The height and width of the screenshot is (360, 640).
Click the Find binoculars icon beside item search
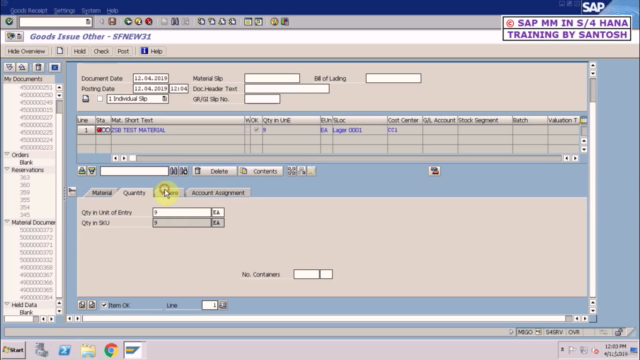pyautogui.click(x=174, y=171)
